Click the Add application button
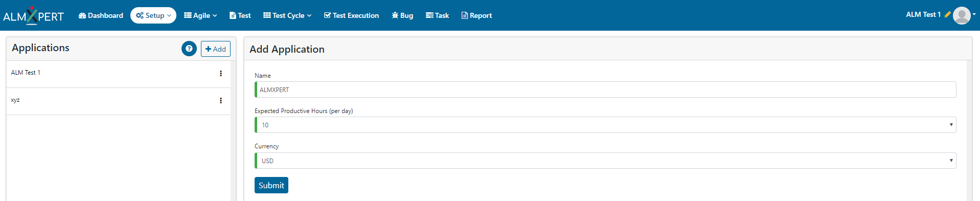 [x=216, y=49]
